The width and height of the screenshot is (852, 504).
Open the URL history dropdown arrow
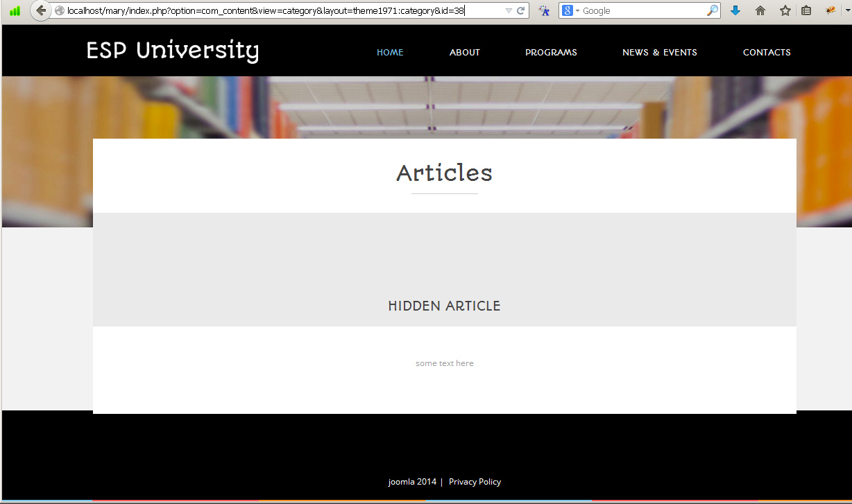pos(509,11)
